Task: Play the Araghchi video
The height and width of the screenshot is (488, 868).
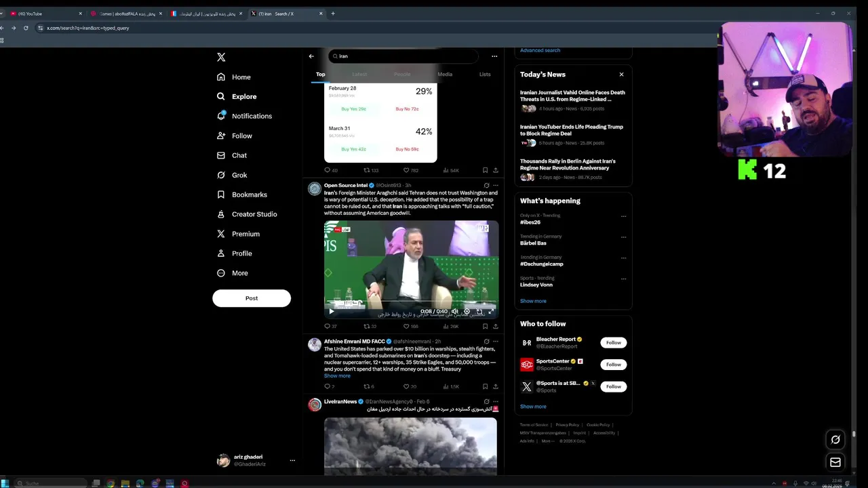Action: [x=332, y=312]
